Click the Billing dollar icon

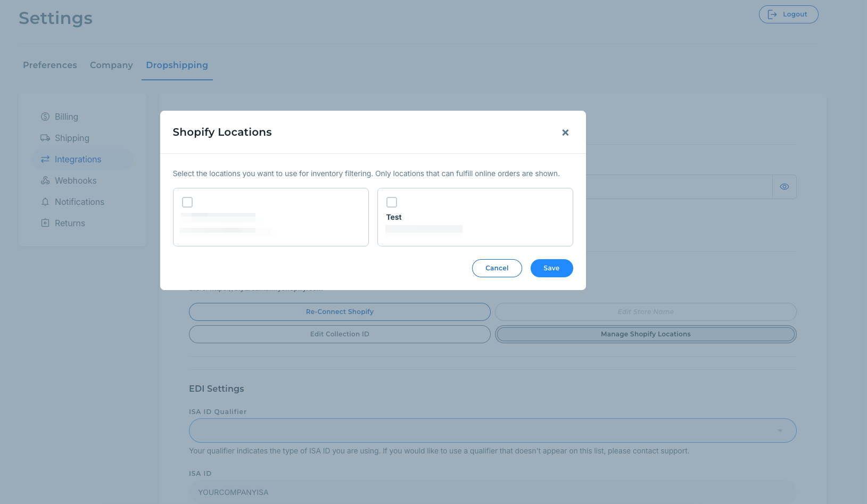[x=45, y=117]
